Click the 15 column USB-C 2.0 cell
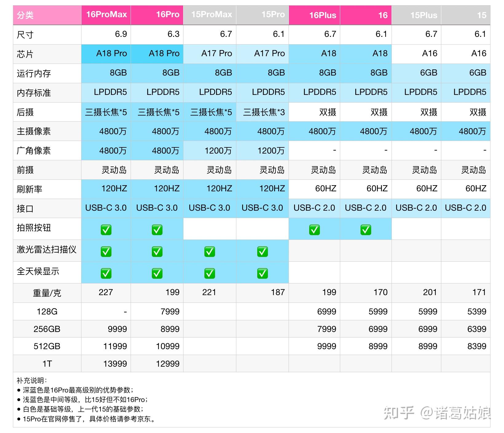The width and height of the screenshot is (504, 433). (466, 208)
